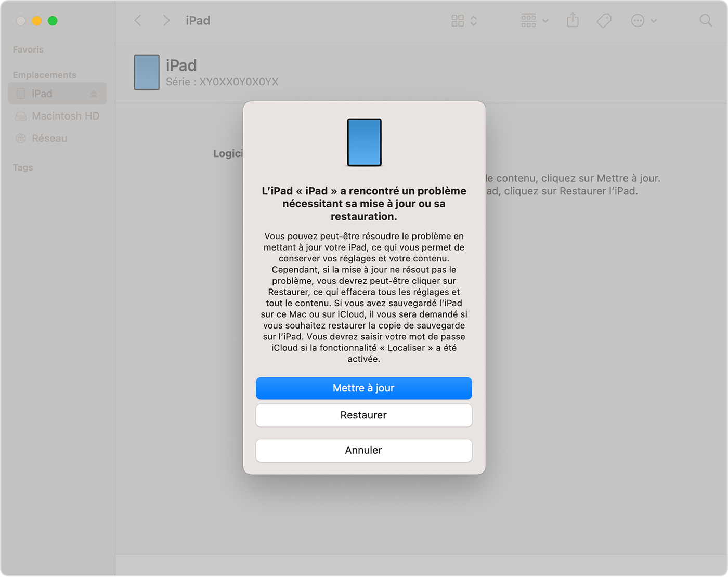Select Réseau in the sidebar
728x577 pixels.
[49, 138]
